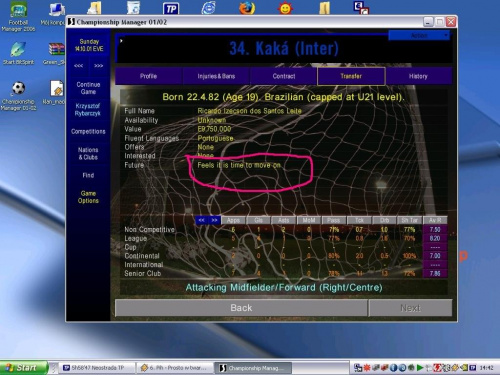
Task: Open the Injuries & Bans tab
Action: coord(216,76)
